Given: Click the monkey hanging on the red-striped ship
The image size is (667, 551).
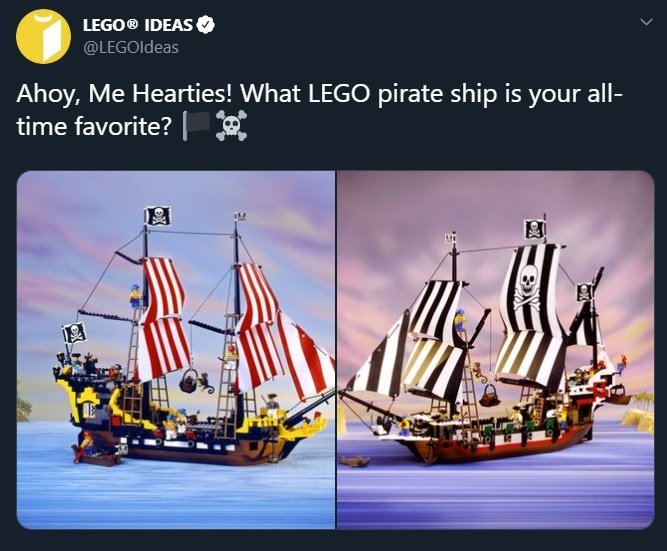Looking at the screenshot, I should tap(205, 383).
